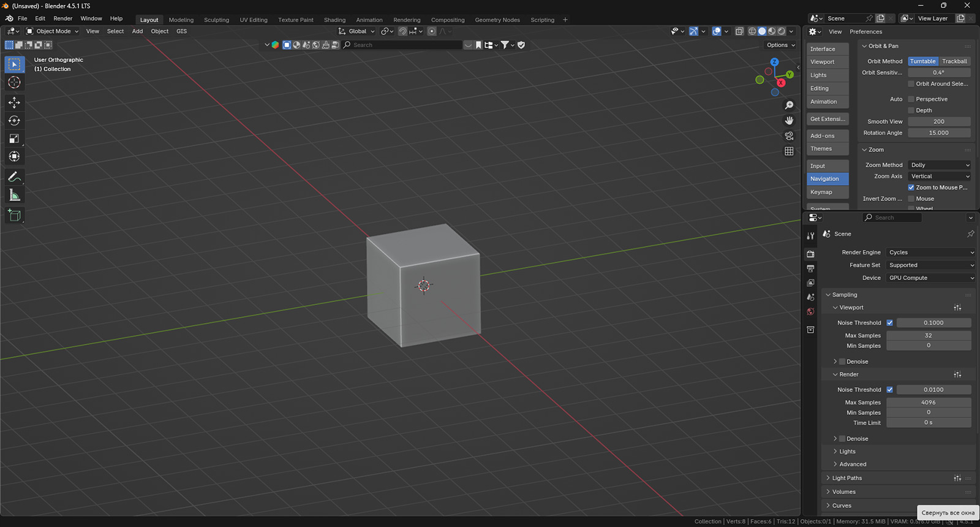The height and width of the screenshot is (527, 980).
Task: Open the GIS menu
Action: [182, 31]
